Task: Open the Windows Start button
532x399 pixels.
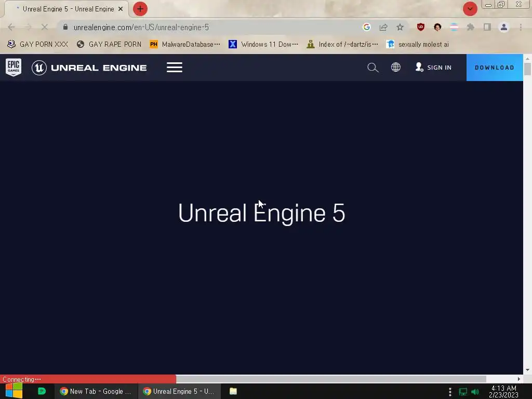Action: [14, 391]
